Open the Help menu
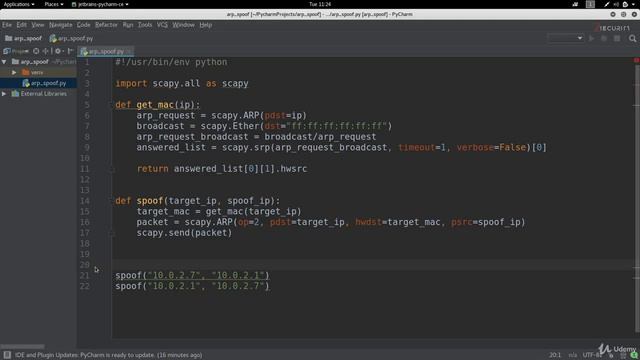 pyautogui.click(x=206, y=25)
